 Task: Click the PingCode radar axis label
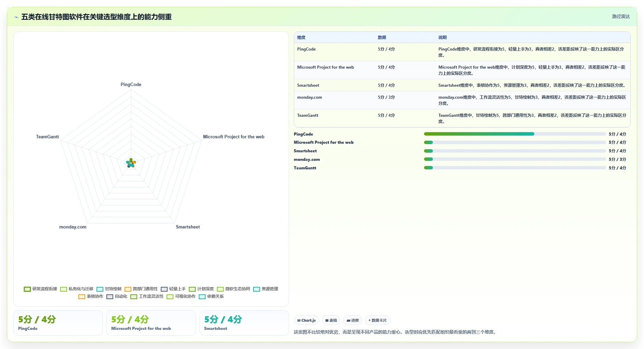(x=131, y=84)
